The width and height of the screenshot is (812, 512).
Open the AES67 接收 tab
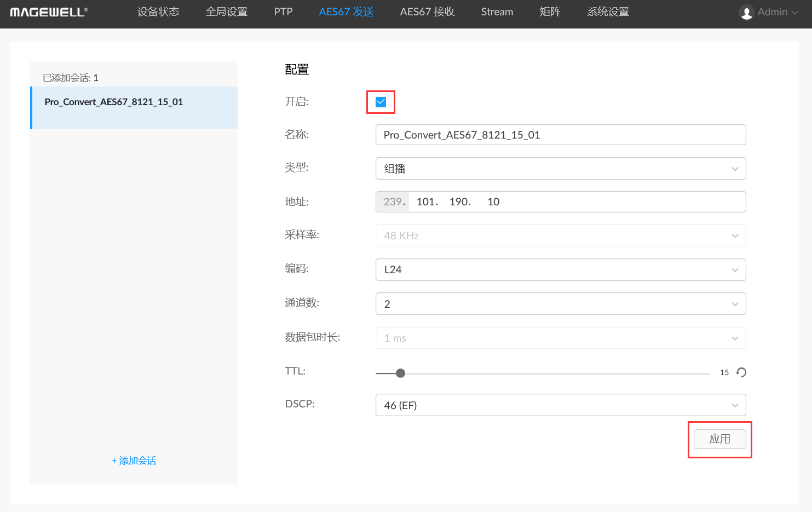point(427,12)
